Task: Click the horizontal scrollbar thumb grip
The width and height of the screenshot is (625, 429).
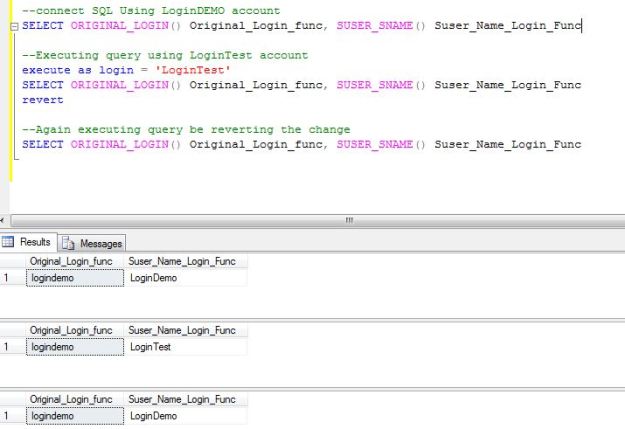Action: 349,220
